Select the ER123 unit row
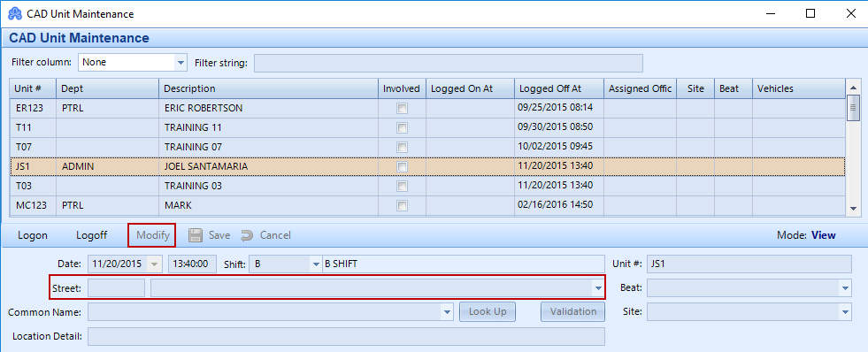Viewport: 868px width, 352px height. point(427,109)
